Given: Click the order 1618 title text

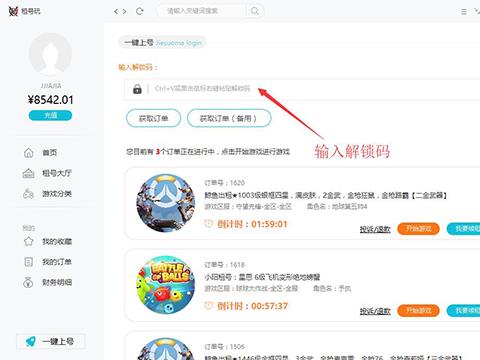Looking at the screenshot, I should click(x=262, y=277).
